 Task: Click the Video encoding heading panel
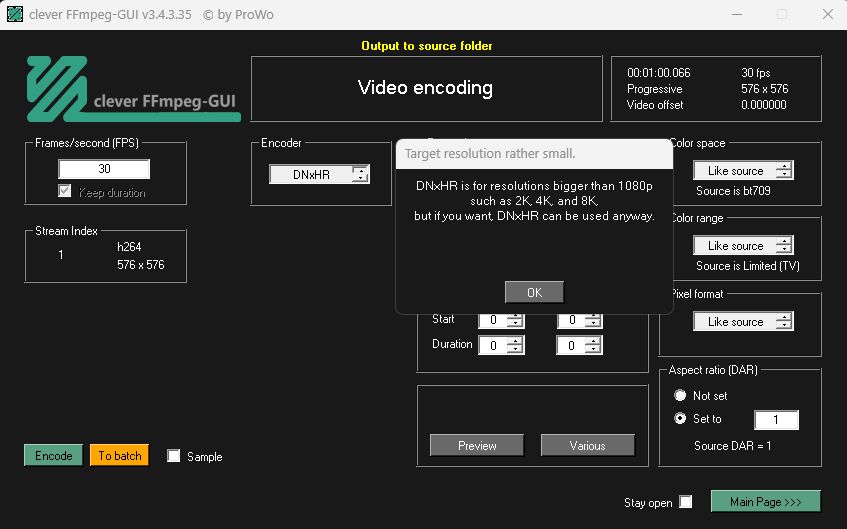(x=426, y=89)
